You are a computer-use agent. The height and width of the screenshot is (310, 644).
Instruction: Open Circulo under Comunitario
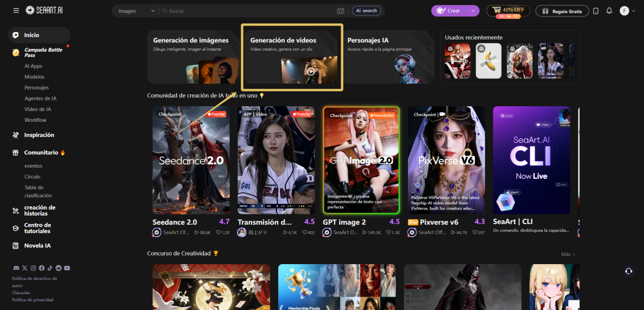pyautogui.click(x=32, y=177)
